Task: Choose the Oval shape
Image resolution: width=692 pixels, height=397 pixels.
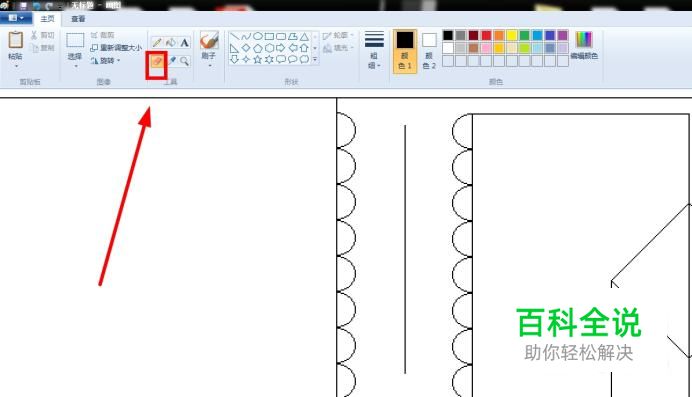Action: tap(257, 36)
